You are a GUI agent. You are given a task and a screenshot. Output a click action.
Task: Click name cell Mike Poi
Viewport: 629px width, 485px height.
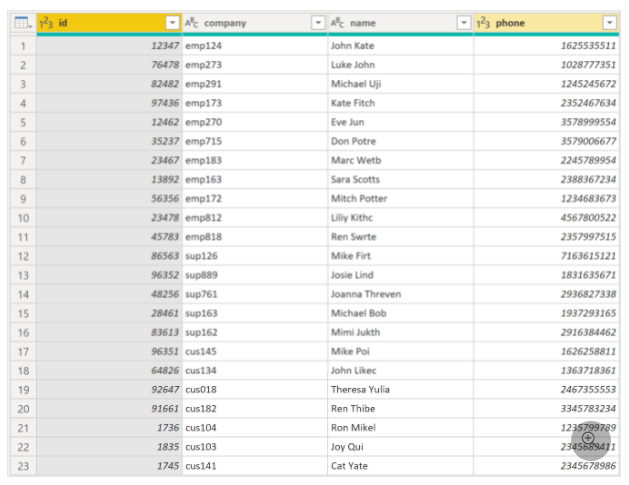pyautogui.click(x=401, y=352)
